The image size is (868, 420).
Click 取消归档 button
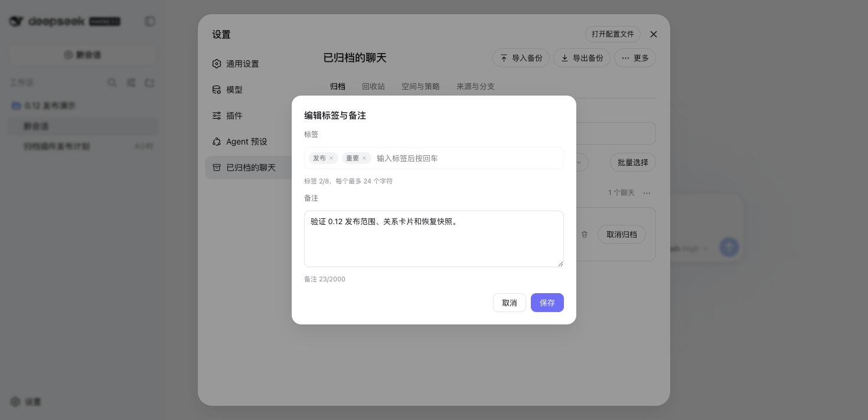pyautogui.click(x=622, y=234)
